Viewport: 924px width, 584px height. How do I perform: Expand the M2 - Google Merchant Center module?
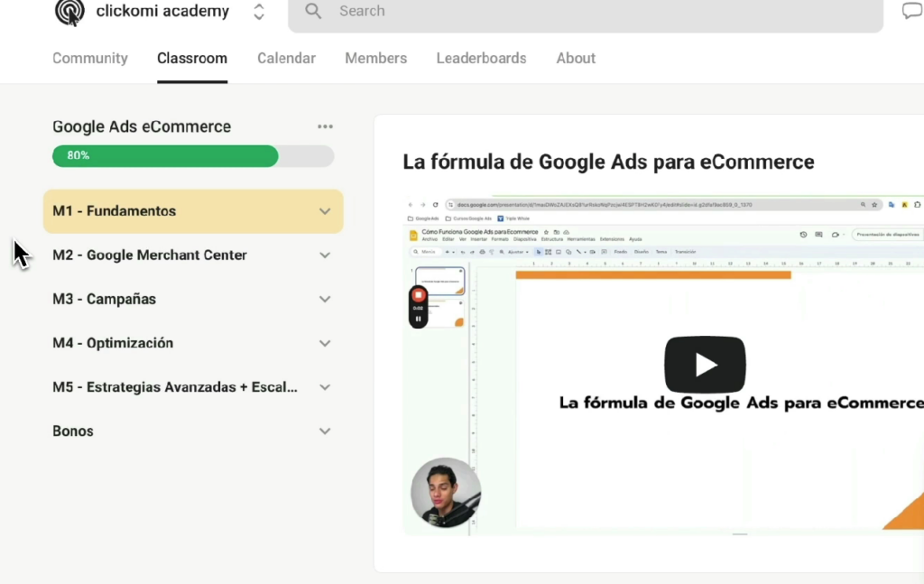coord(193,255)
